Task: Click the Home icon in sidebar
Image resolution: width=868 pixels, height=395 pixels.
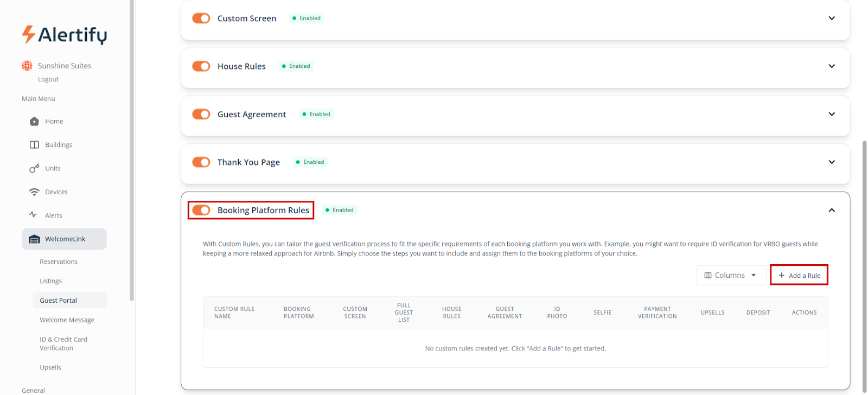Action: [x=34, y=122]
